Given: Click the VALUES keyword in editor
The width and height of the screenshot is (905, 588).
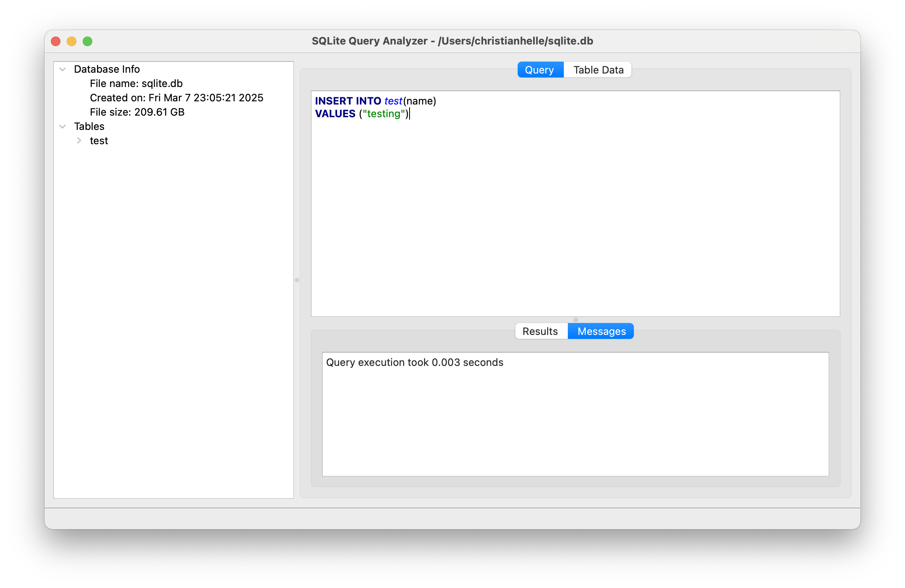Looking at the screenshot, I should coord(335,114).
